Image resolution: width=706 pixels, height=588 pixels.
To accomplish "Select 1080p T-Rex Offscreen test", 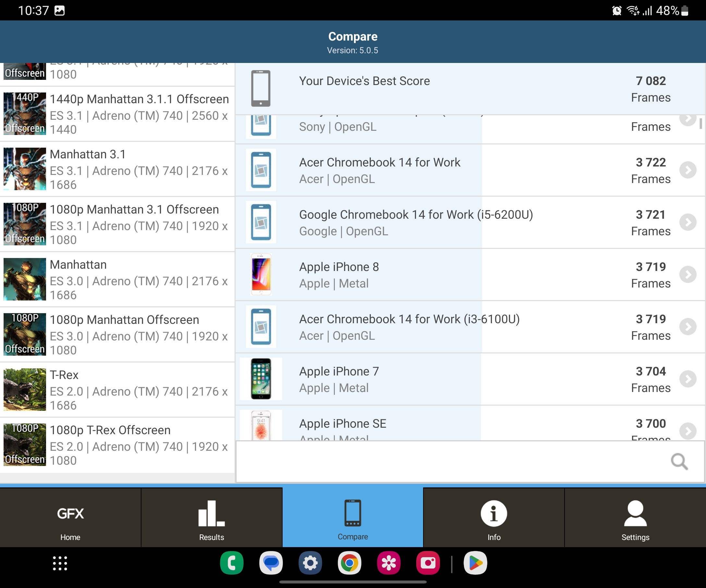I will [117, 445].
